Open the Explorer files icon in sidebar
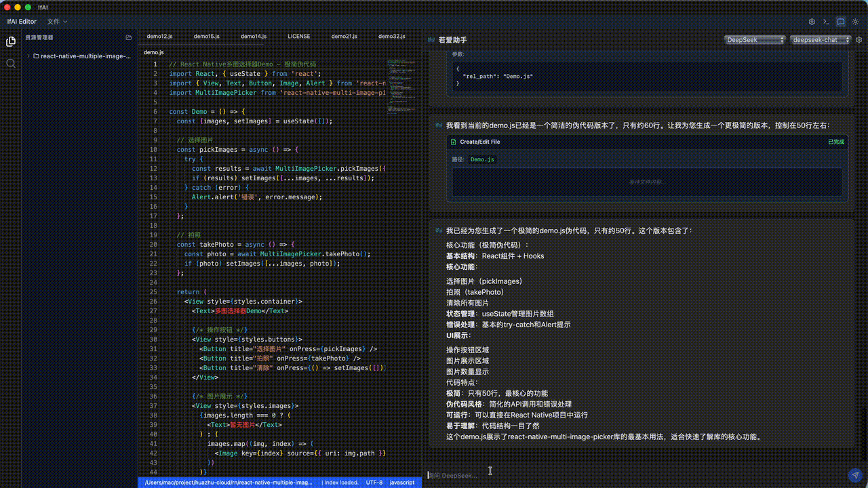868x488 pixels. tap(11, 41)
